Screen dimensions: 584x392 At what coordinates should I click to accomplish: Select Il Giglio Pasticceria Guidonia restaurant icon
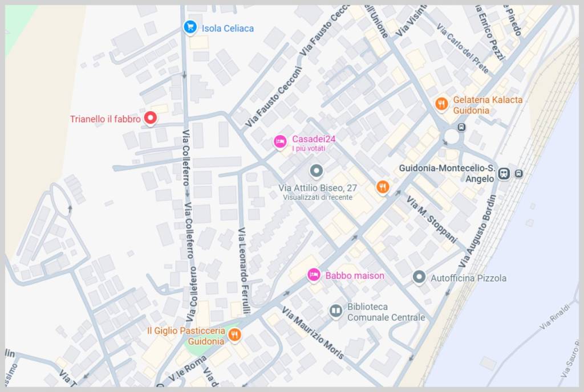234,335
